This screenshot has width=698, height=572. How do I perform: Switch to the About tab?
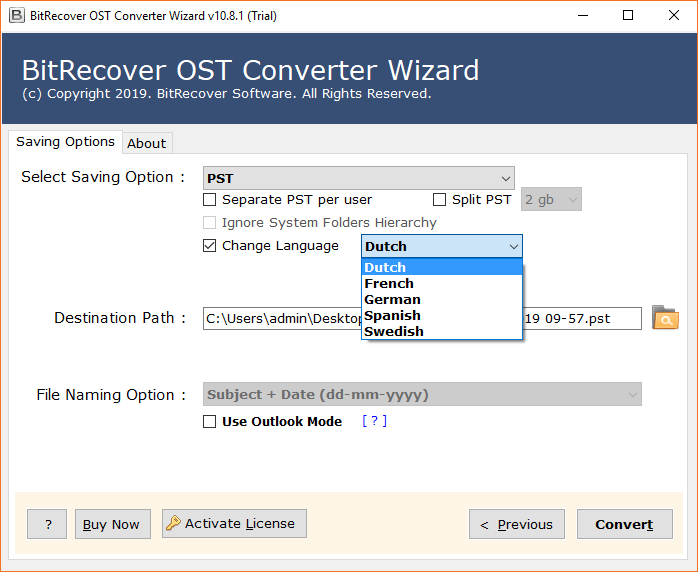147,143
